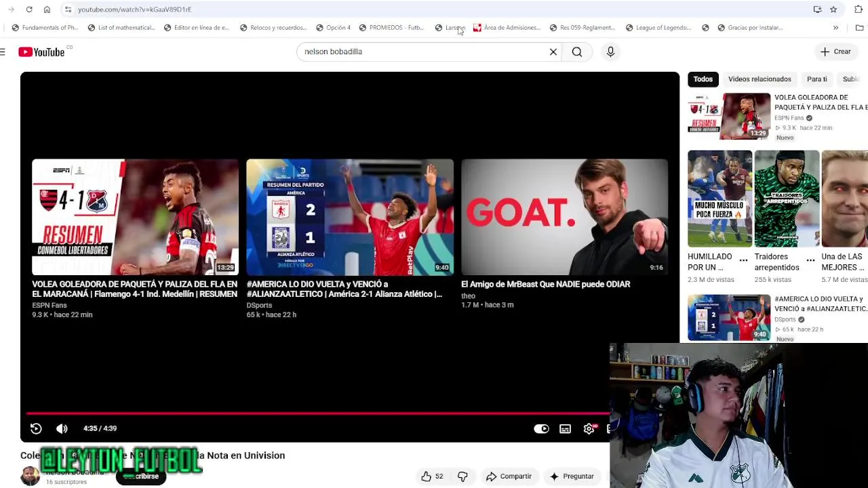Open Opción 4 bookmark
868x488 pixels.
tap(333, 28)
